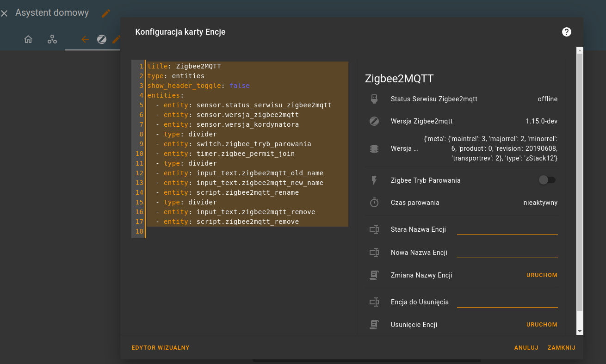
Task: Click the pencil icon beside Asystent domowy
Action: click(106, 13)
